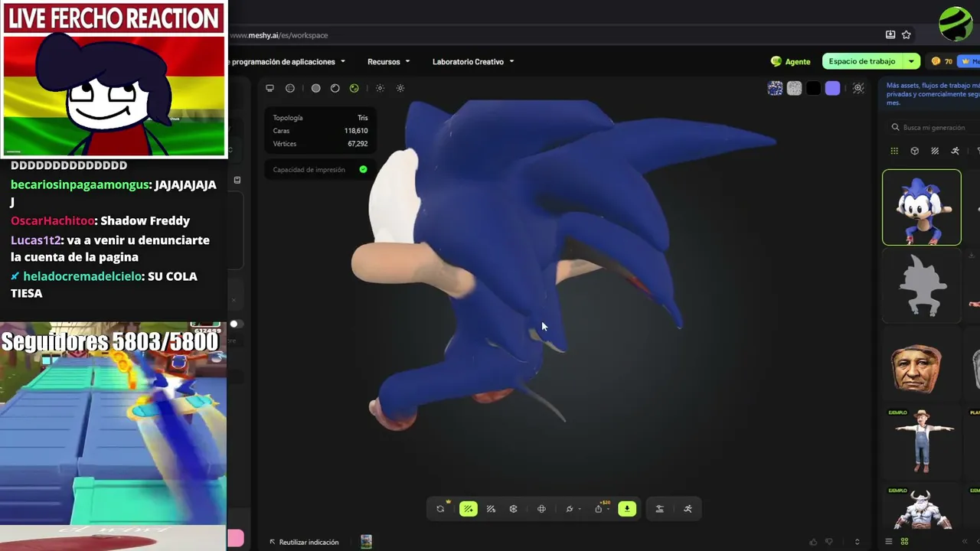
Task: Open the 'programación de aplicaciones' menu
Action: [x=288, y=61]
